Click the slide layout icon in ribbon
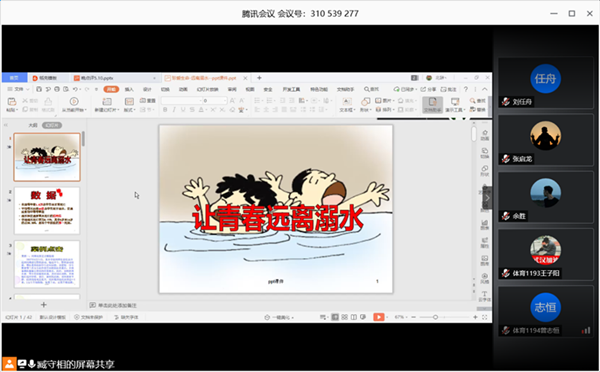This screenshot has width=600, height=372. pyautogui.click(x=129, y=101)
